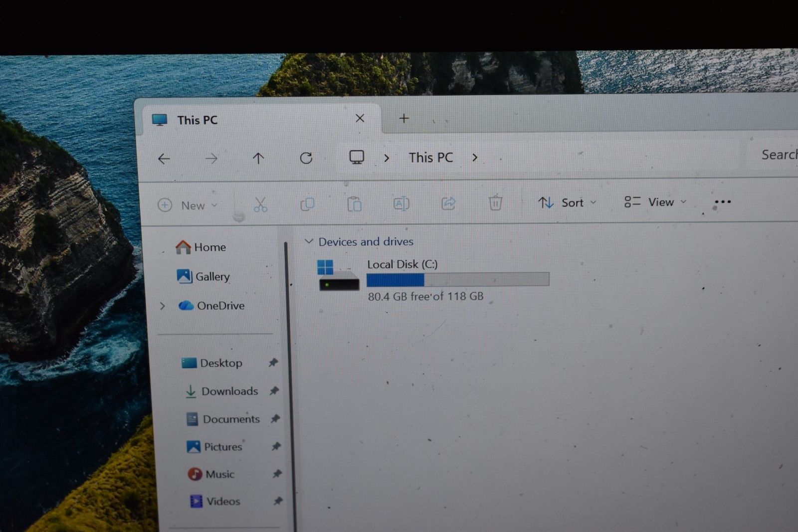Open the Sort dropdown menu
798x532 pixels.
pyautogui.click(x=567, y=202)
